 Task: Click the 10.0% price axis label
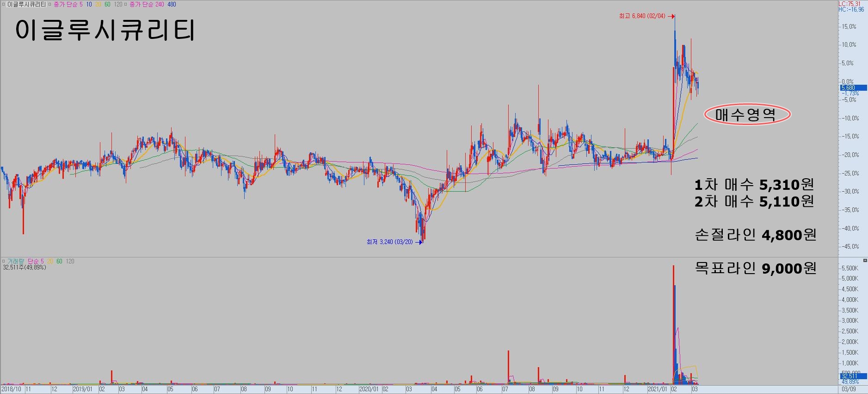(x=849, y=45)
